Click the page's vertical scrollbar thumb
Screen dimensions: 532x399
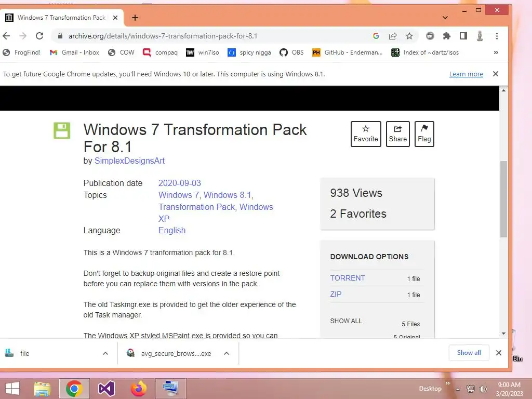click(503, 199)
